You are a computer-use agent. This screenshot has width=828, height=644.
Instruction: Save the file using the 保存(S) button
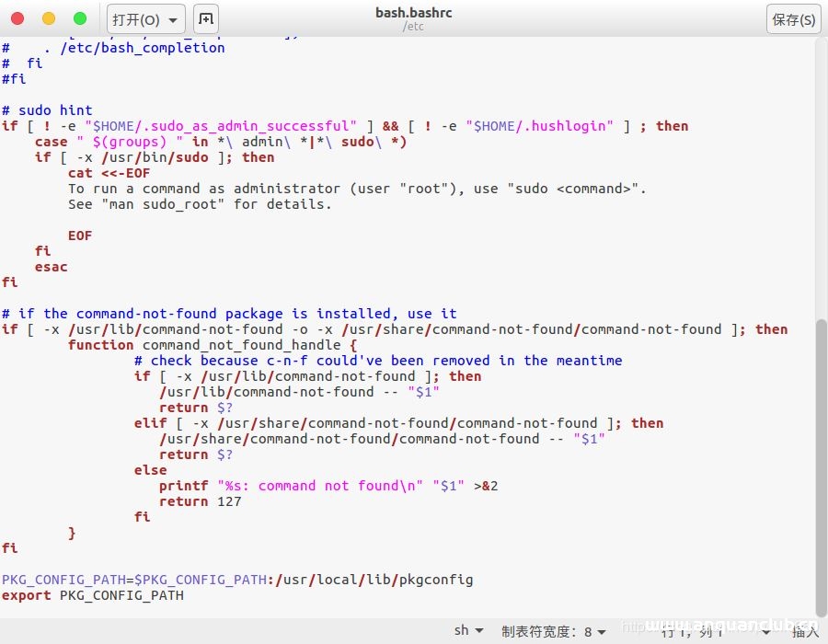click(x=792, y=18)
